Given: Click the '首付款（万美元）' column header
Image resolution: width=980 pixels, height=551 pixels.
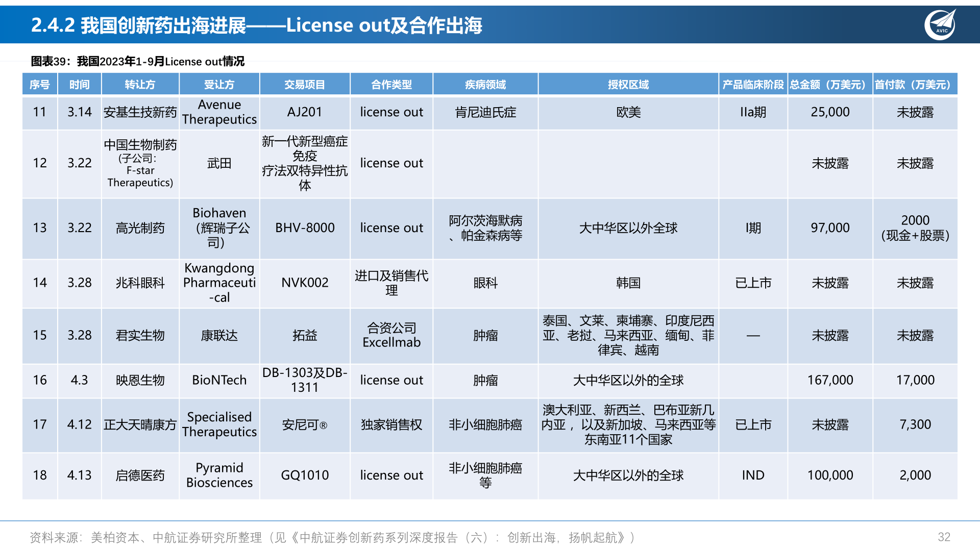Looking at the screenshot, I should pyautogui.click(x=915, y=84).
